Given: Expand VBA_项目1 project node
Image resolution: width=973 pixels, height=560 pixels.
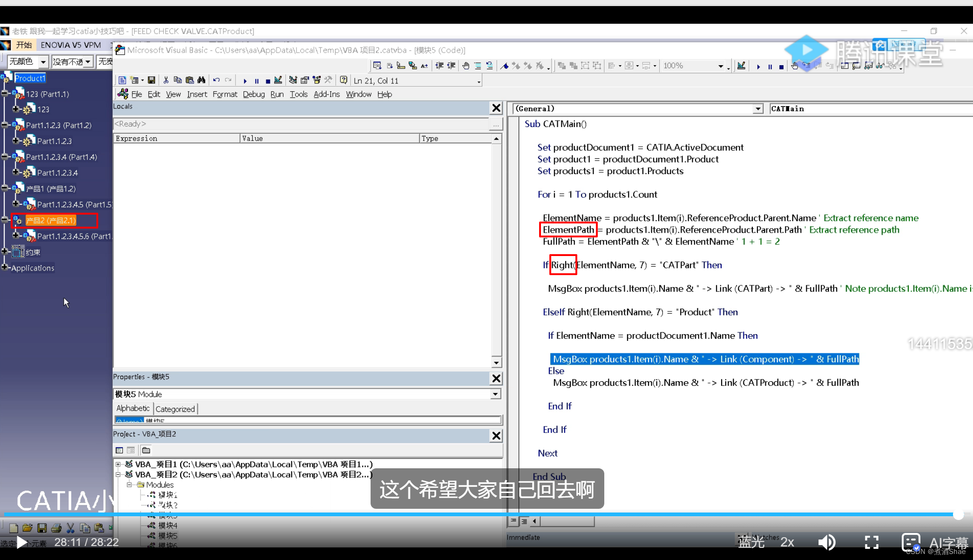Looking at the screenshot, I should (x=118, y=464).
